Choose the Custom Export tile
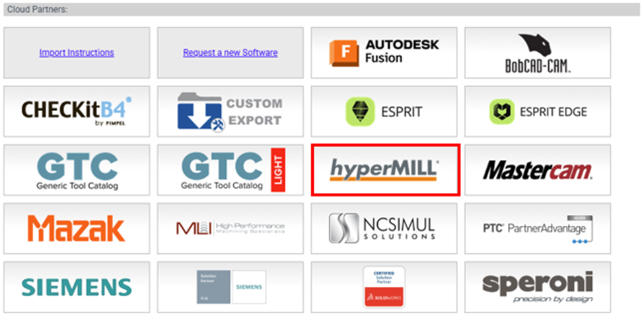 tap(231, 111)
